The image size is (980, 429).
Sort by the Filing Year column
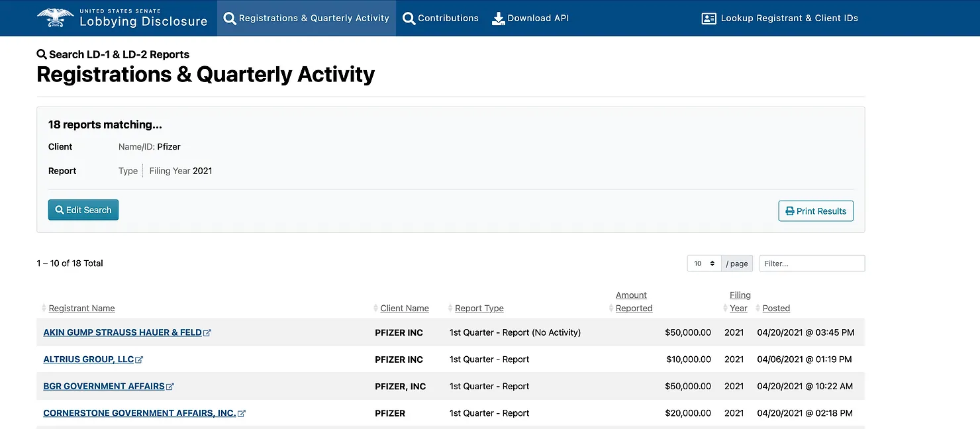(740, 302)
